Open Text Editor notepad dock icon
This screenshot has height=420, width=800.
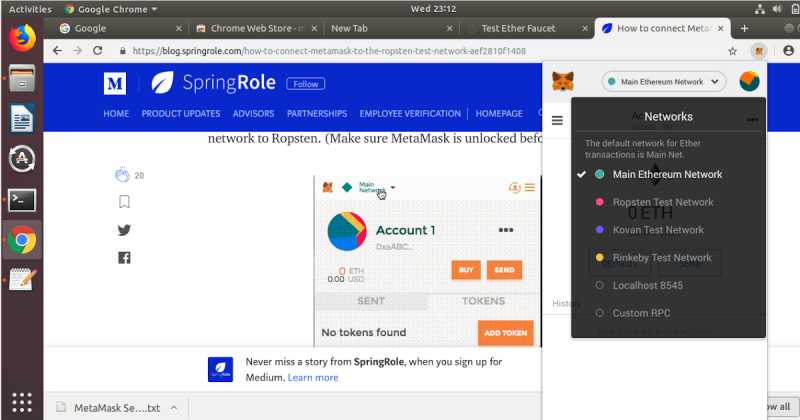point(22,279)
